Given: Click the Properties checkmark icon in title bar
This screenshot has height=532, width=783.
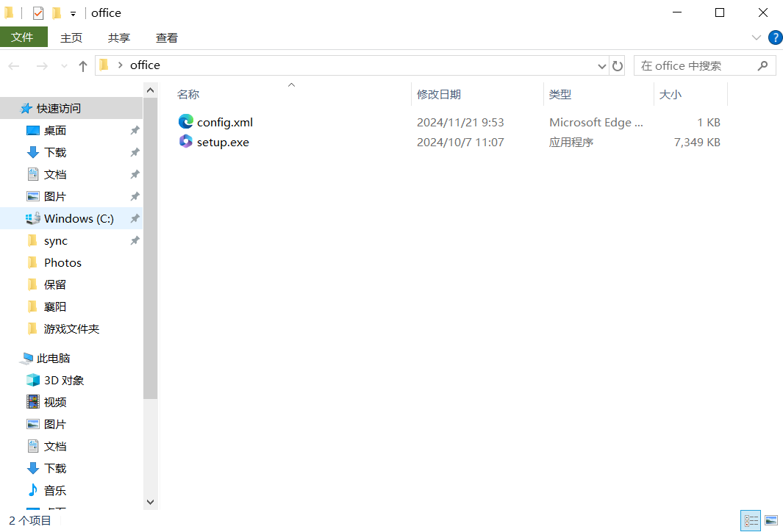Looking at the screenshot, I should pyautogui.click(x=38, y=13).
